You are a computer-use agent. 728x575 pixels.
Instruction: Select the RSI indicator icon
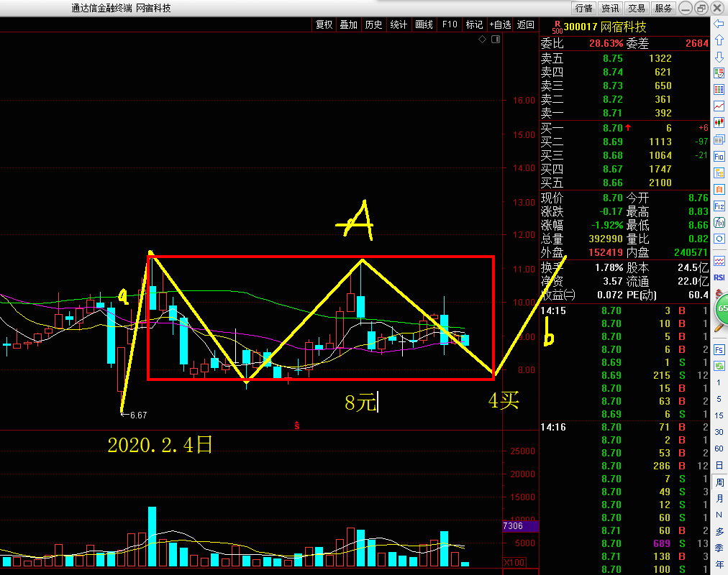click(x=719, y=277)
